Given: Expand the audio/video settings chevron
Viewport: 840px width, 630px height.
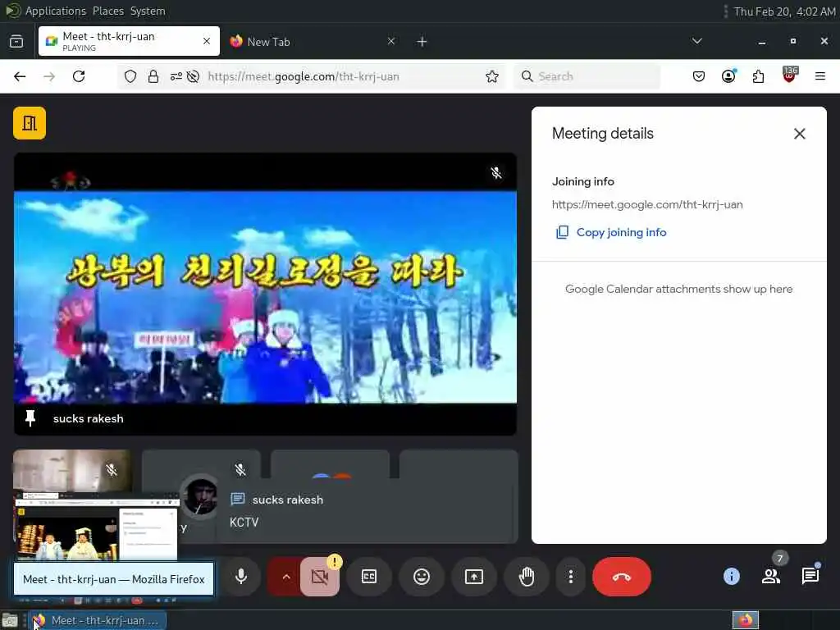Looking at the screenshot, I should click(286, 577).
